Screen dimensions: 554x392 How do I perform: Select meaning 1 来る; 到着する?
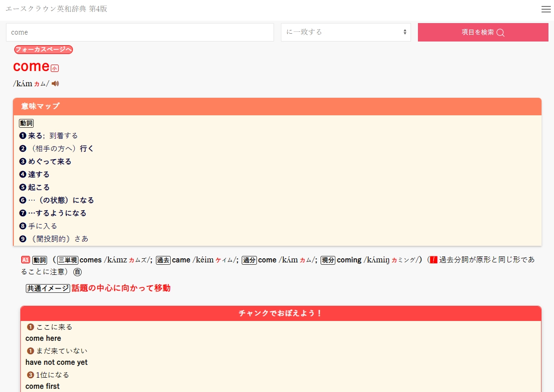(x=48, y=136)
